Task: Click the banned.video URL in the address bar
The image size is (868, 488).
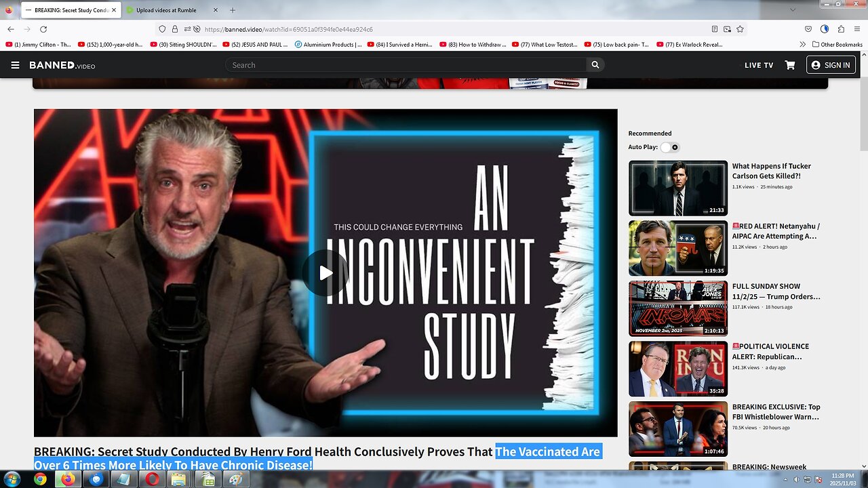Action: [x=288, y=30]
